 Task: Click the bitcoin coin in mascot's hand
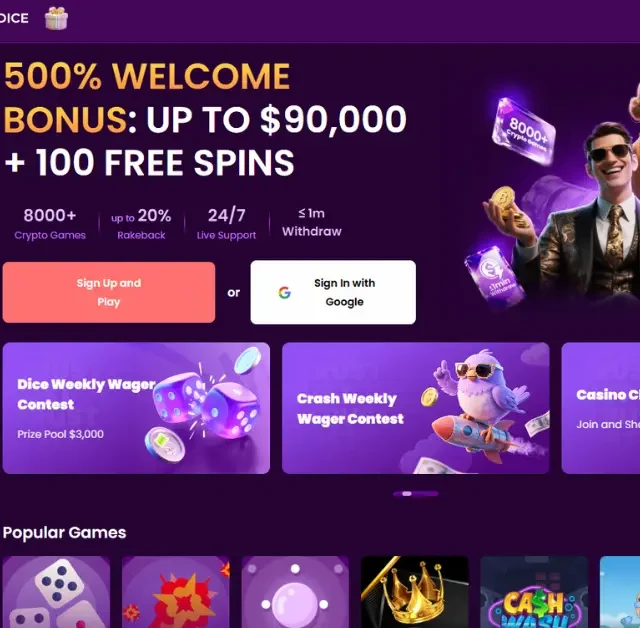click(x=503, y=200)
